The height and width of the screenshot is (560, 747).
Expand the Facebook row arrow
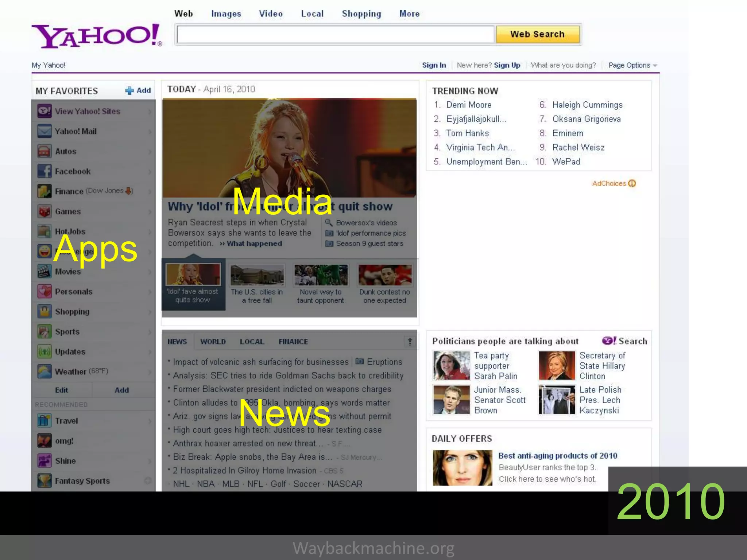point(150,172)
